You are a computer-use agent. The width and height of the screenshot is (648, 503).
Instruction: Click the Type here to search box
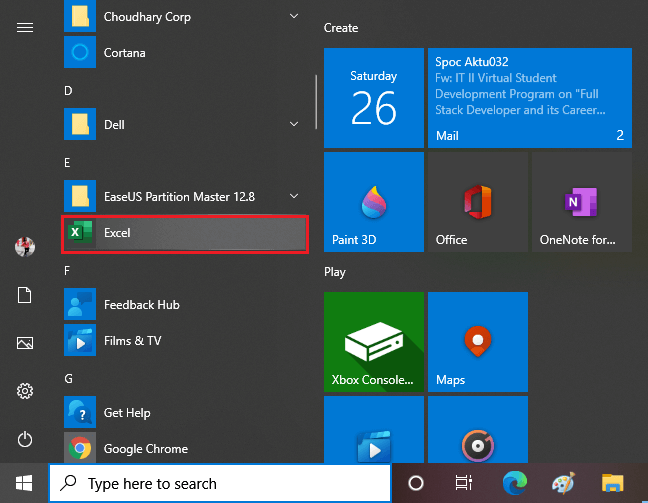point(220,483)
